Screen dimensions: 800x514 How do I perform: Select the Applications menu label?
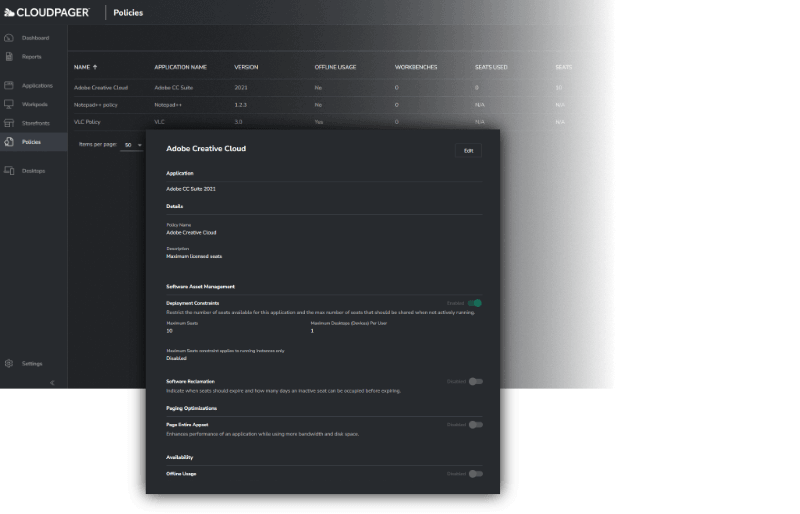(x=37, y=85)
